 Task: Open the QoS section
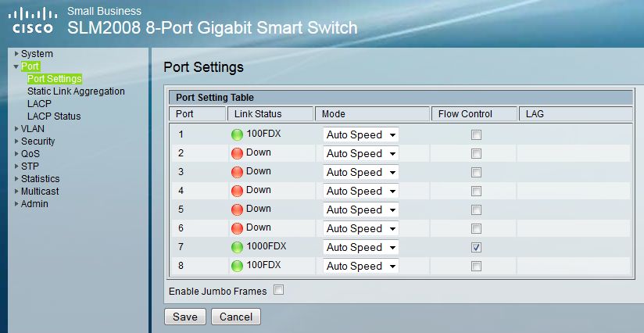coord(30,153)
